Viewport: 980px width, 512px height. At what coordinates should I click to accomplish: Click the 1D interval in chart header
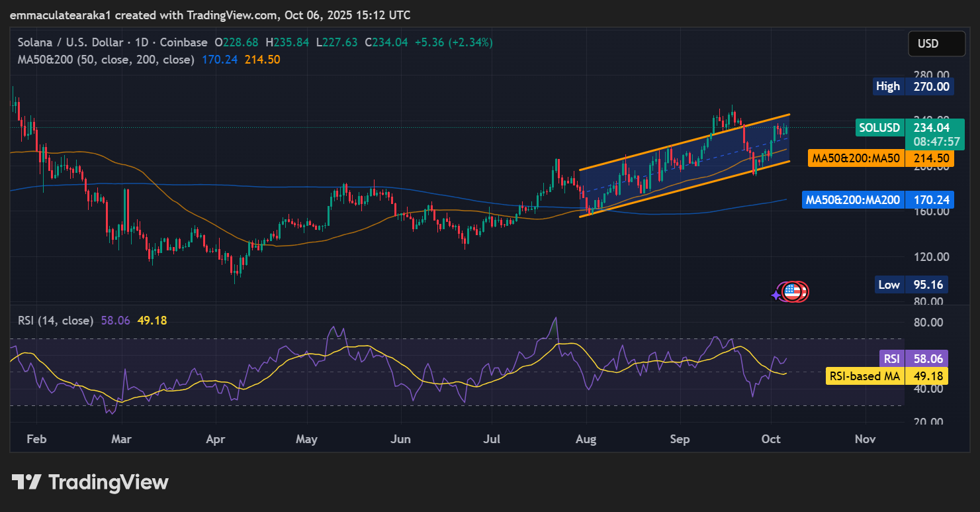pyautogui.click(x=141, y=42)
